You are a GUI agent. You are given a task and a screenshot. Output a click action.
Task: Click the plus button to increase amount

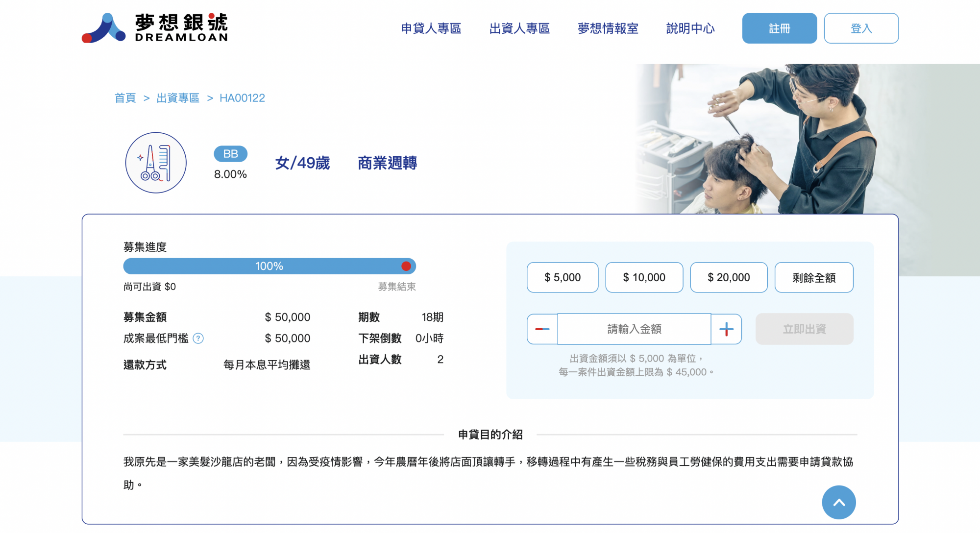pyautogui.click(x=726, y=329)
